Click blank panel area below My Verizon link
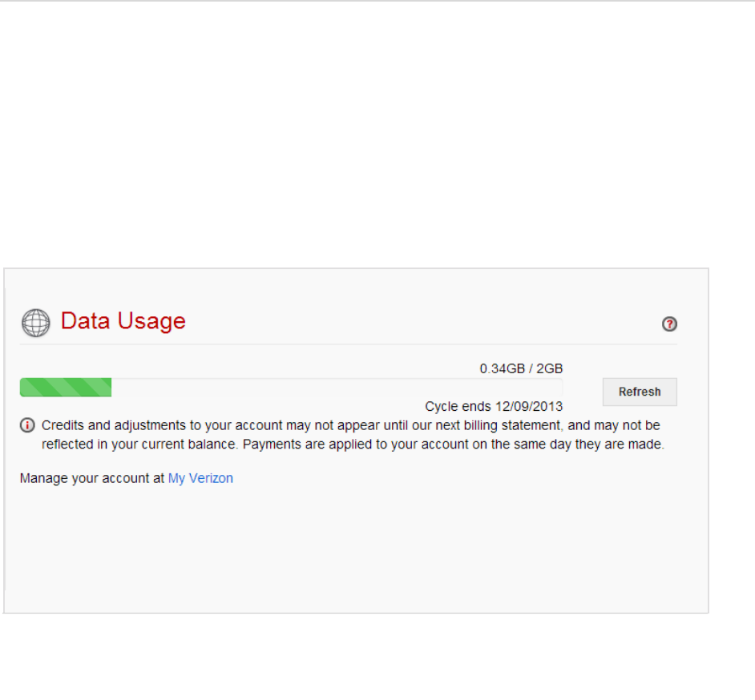The width and height of the screenshot is (755, 700). coord(353,553)
